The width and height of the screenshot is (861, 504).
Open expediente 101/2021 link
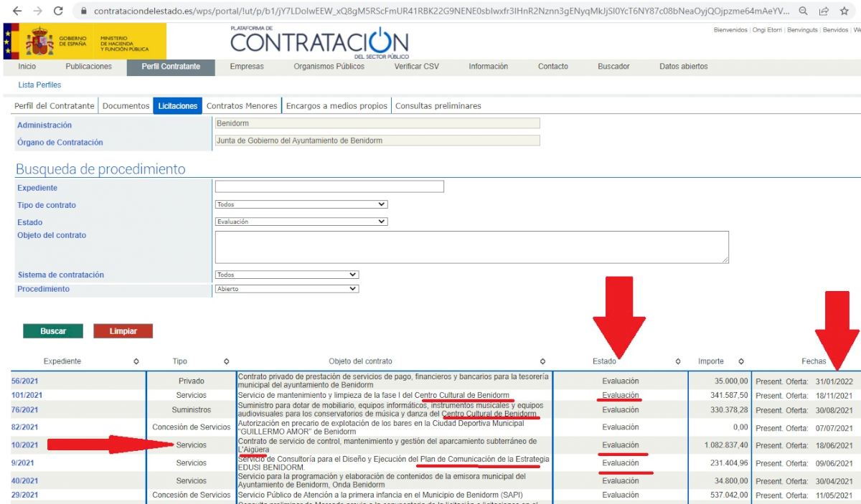[x=27, y=395]
